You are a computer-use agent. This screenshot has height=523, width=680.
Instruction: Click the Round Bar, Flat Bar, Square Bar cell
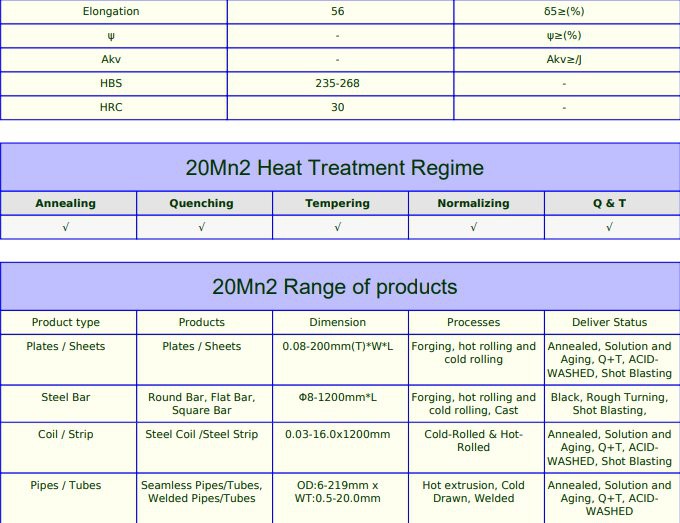(x=201, y=403)
